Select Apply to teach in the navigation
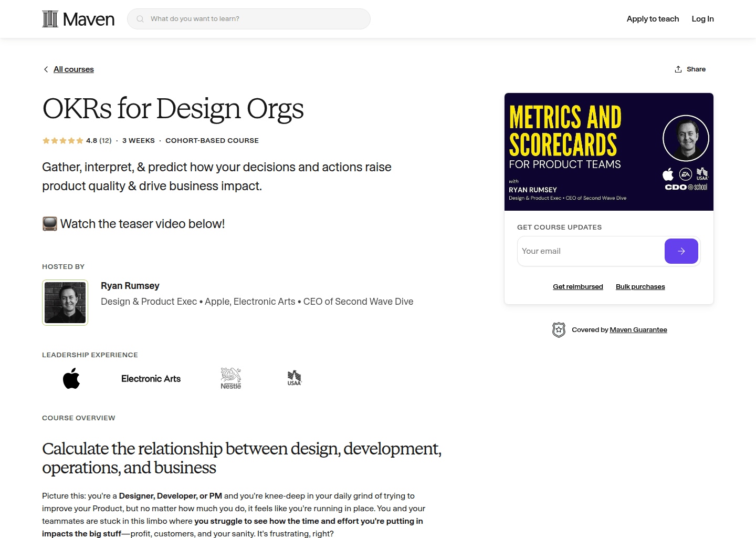 653,18
